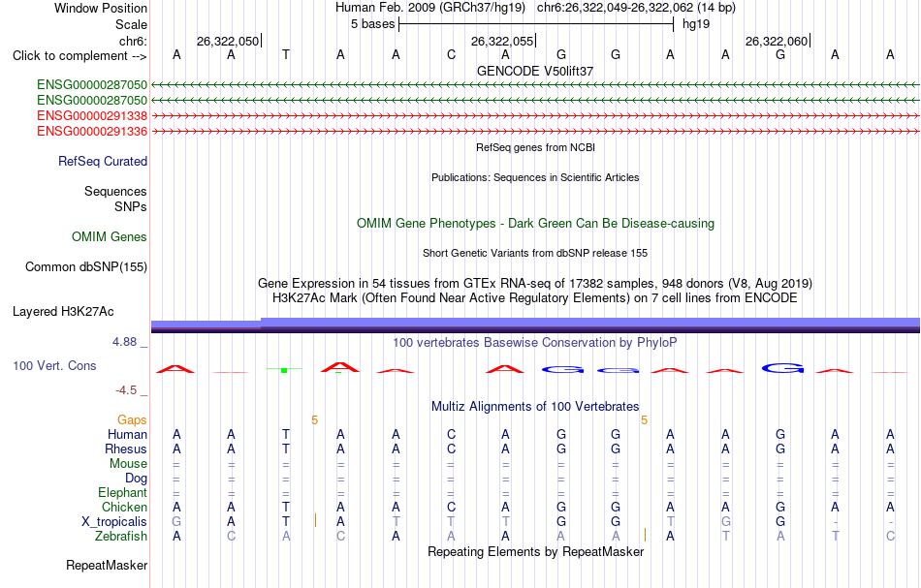
Task: Click the 100 Vert. Cons track label
Action: (54, 365)
